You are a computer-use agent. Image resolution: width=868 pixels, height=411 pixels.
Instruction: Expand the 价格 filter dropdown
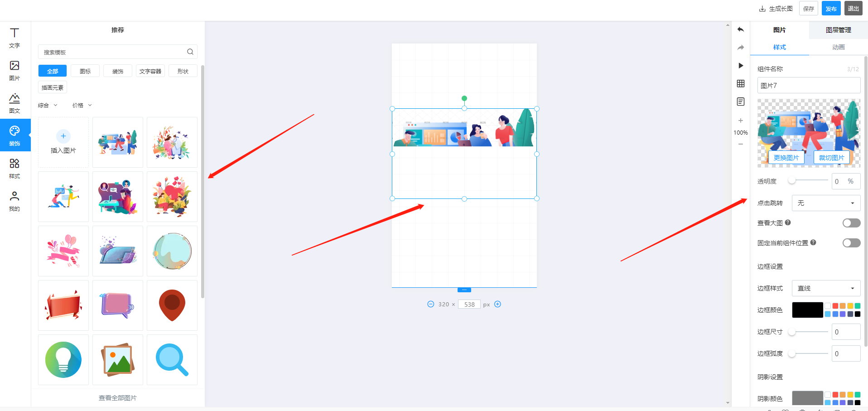[x=82, y=105]
